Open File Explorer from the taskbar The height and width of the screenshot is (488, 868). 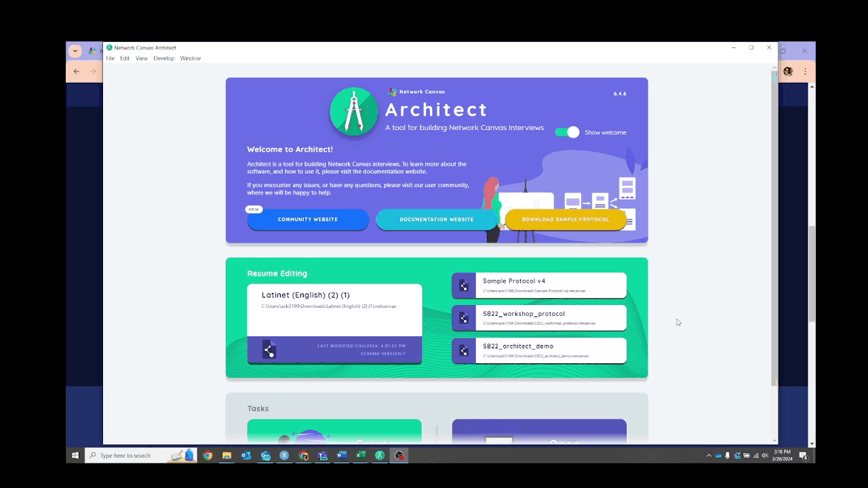click(x=226, y=455)
